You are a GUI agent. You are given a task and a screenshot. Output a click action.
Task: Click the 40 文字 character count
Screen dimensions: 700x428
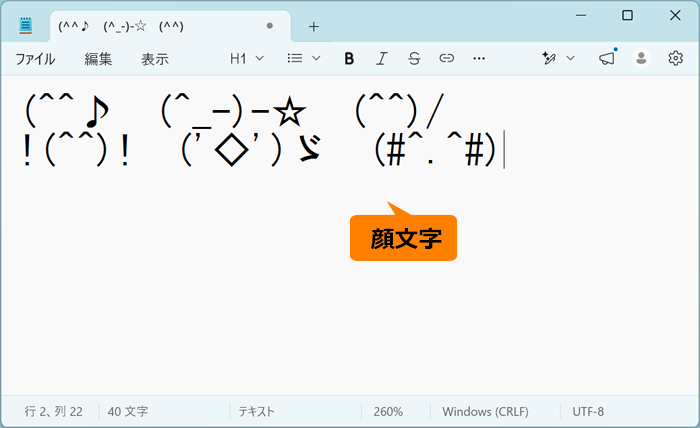click(x=128, y=411)
